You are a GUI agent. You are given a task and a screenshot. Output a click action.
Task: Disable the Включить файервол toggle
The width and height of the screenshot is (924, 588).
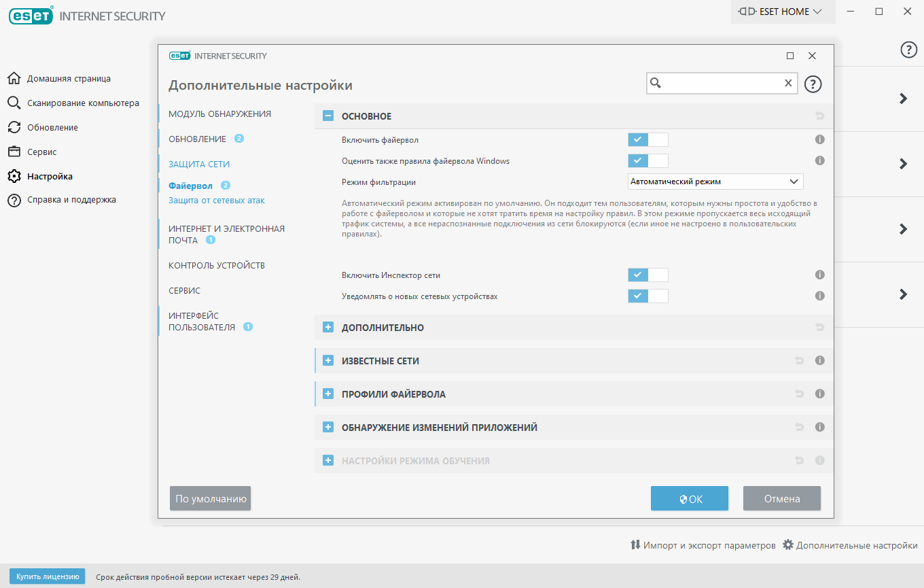point(647,140)
